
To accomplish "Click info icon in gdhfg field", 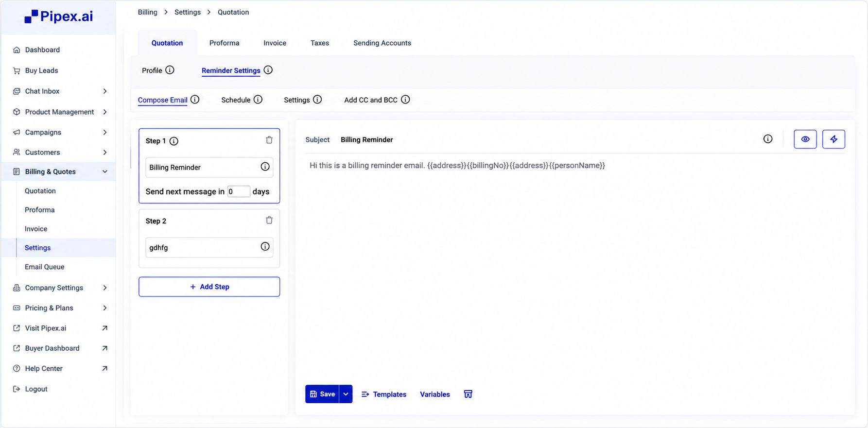I will (x=265, y=246).
